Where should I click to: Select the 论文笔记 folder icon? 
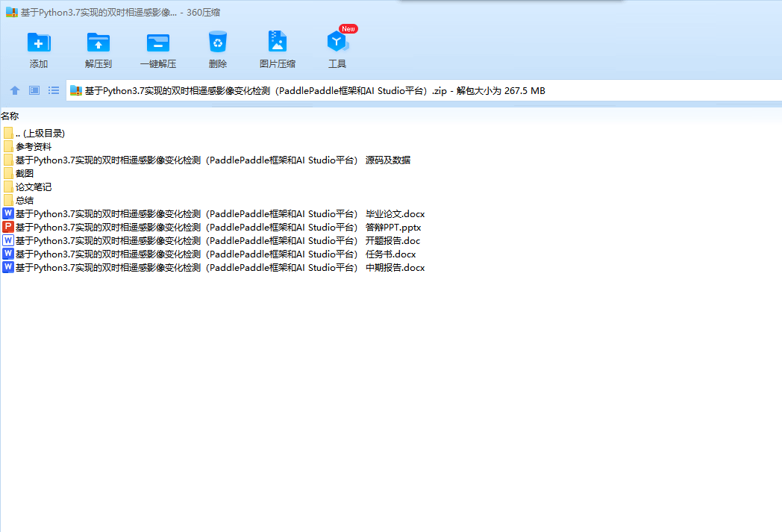click(x=8, y=187)
